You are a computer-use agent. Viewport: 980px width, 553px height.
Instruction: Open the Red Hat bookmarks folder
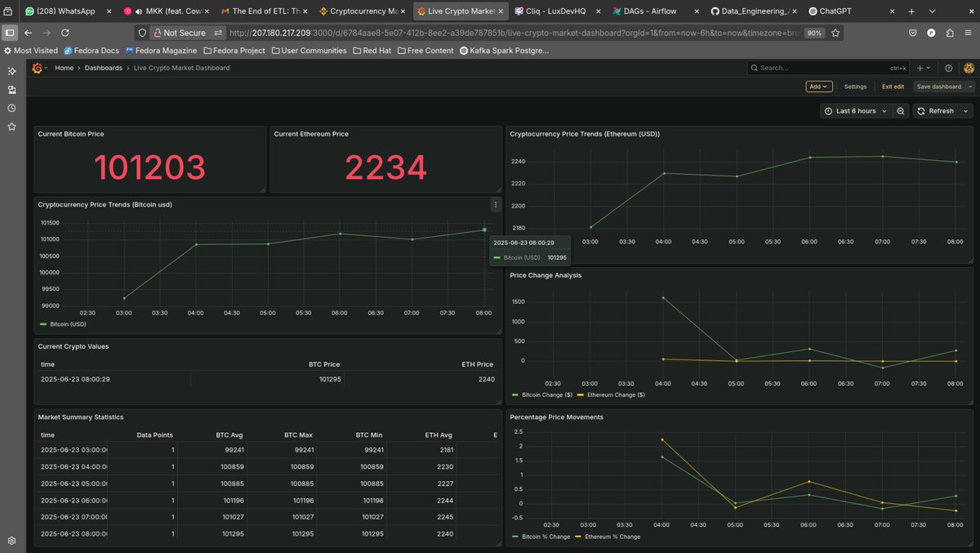372,51
